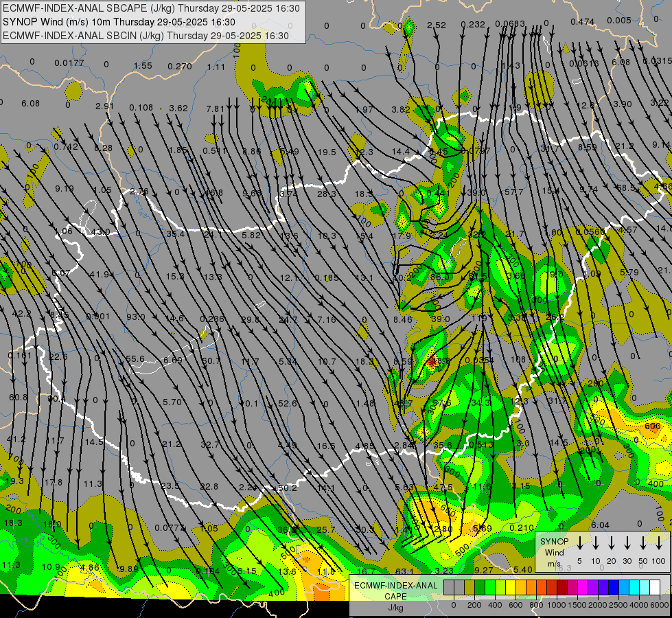672x618 pixels.
Task: Select the pale cyan CAPE legend swatch
Action: (645, 588)
